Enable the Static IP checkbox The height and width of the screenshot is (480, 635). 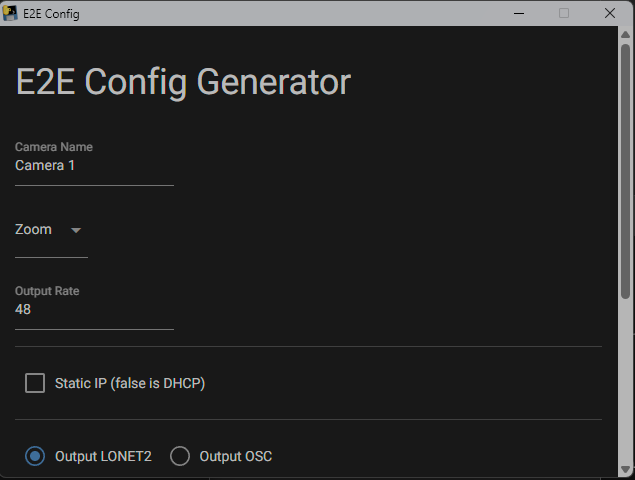coord(35,383)
